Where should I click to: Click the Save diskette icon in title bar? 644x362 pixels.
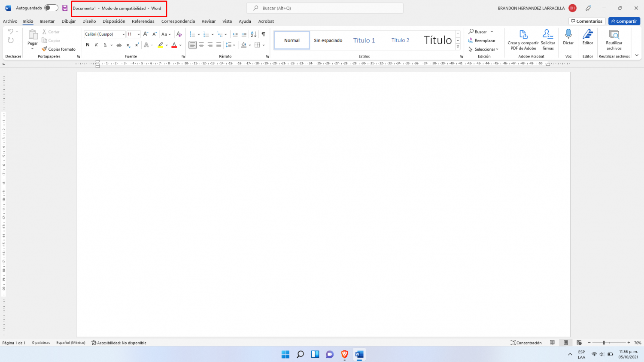[x=65, y=8]
